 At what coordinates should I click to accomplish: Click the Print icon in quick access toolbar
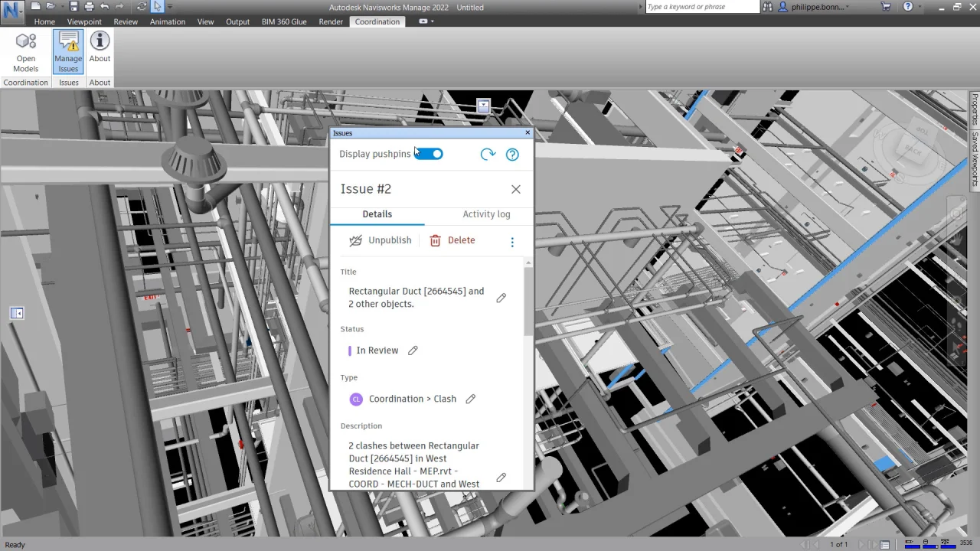click(89, 6)
